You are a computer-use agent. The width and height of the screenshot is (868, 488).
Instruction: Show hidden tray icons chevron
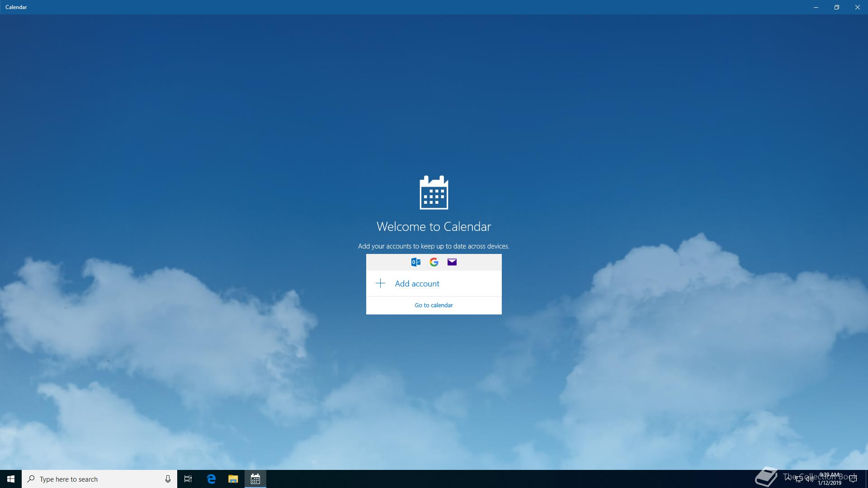[788, 479]
